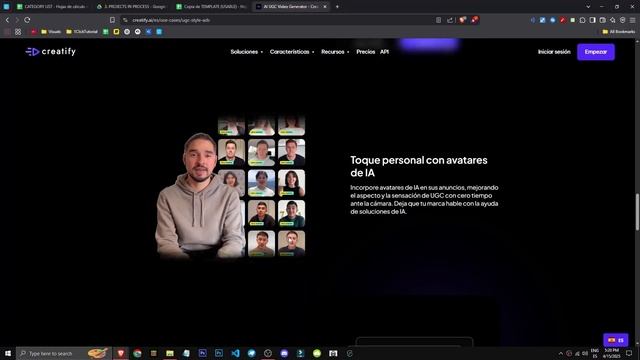Close the AI UGC Video Generator tab
Screen dimensions: 640x360
point(325,7)
